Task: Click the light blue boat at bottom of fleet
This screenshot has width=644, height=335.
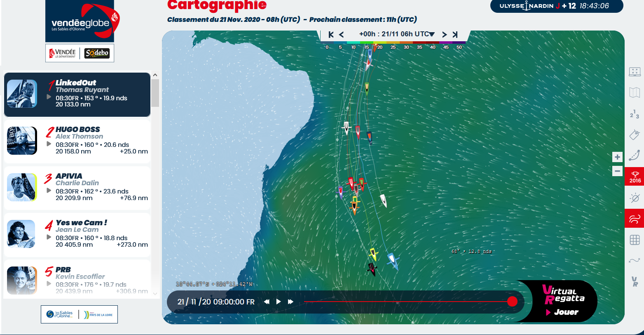Action: pyautogui.click(x=393, y=262)
